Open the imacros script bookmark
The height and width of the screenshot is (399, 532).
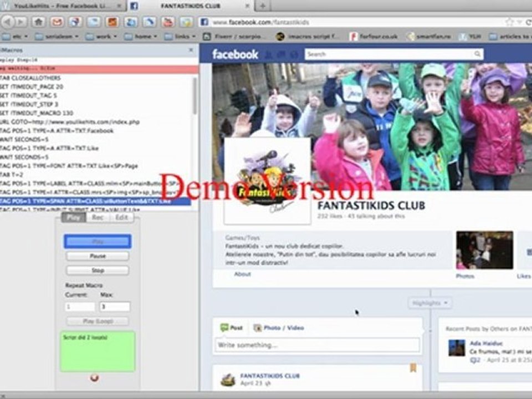tap(308, 37)
